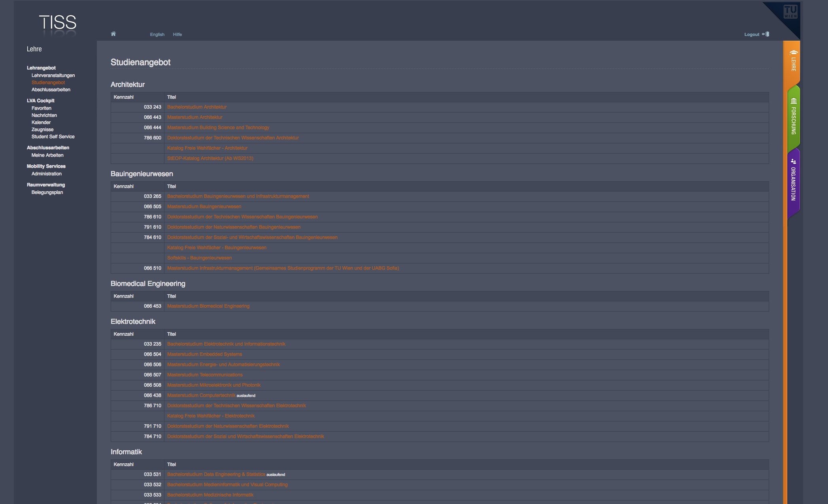Click Logout text link
The image size is (828, 504).
click(x=752, y=34)
